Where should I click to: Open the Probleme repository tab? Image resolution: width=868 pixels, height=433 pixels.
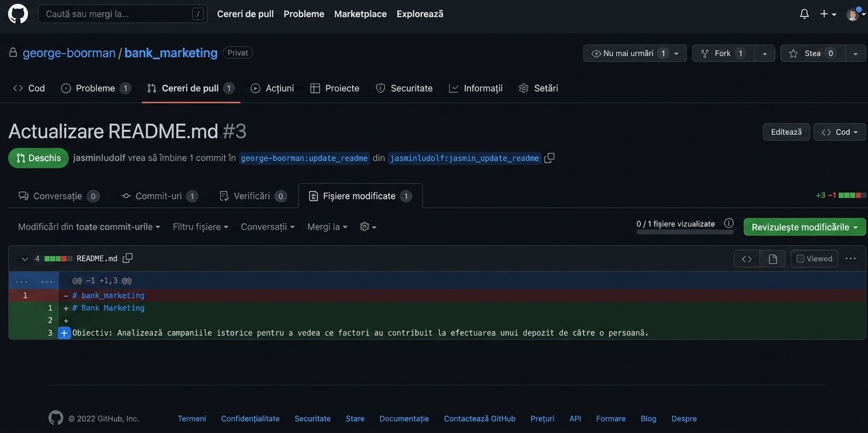[96, 88]
